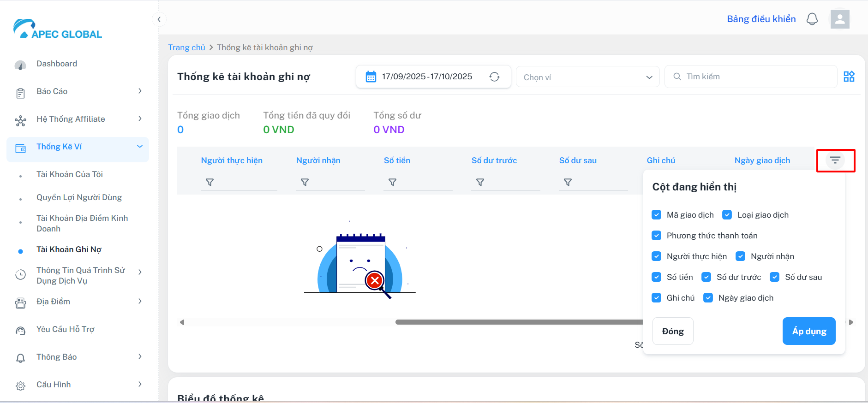Screen dimensions: 868x403
Task: Uncheck the Ghi chú column checkbox
Action: coord(656,298)
